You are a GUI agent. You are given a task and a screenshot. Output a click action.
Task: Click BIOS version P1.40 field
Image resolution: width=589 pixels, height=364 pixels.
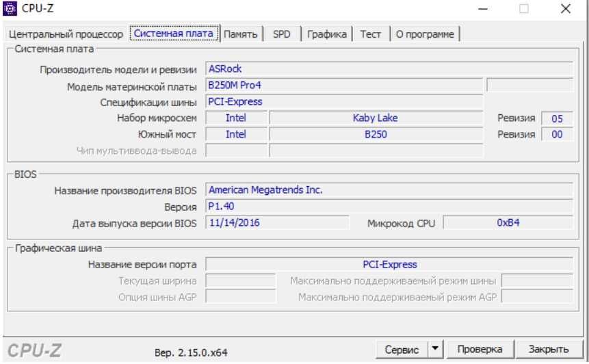pos(389,206)
